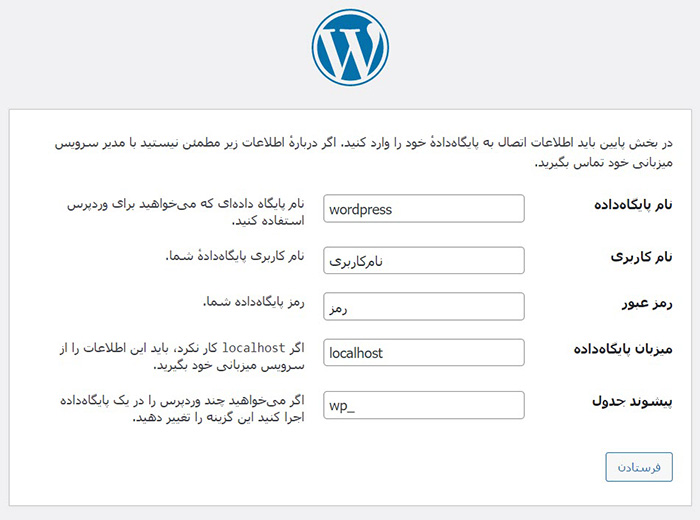Click the username field showing 'نام‌کاربری'
The height and width of the screenshot is (520, 700).
click(x=425, y=260)
